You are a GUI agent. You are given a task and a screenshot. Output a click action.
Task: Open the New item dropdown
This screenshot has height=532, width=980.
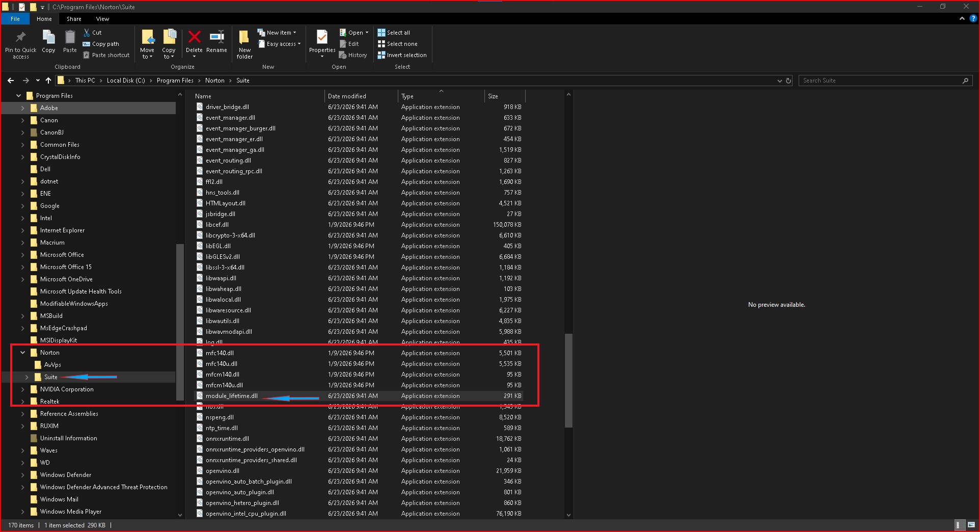277,33
